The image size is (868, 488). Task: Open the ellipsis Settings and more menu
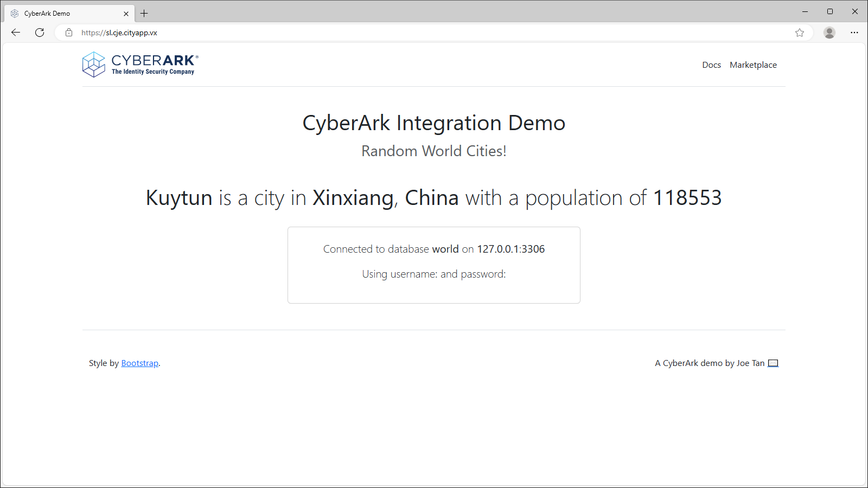[854, 33]
